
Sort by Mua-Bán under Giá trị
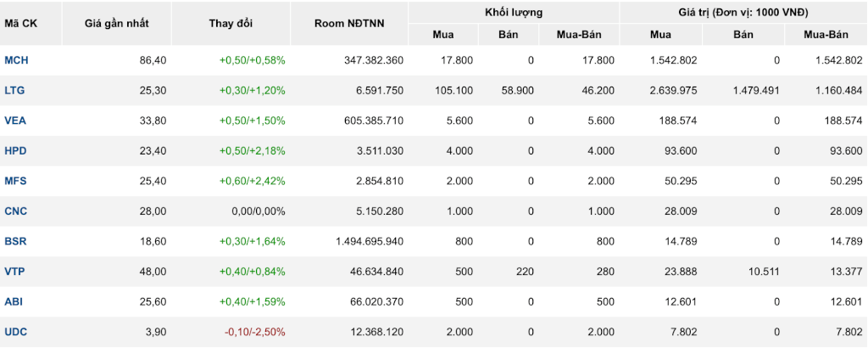click(x=826, y=34)
